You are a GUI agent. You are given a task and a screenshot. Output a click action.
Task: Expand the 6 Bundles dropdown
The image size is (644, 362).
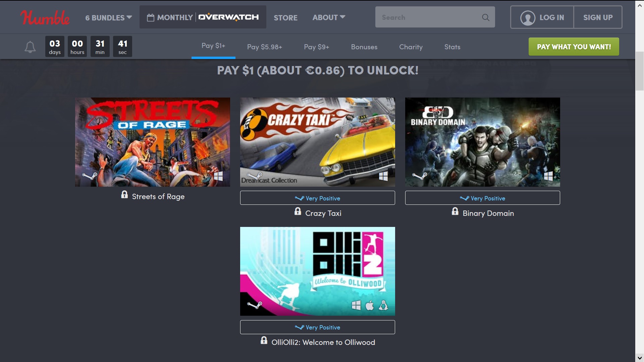(108, 18)
